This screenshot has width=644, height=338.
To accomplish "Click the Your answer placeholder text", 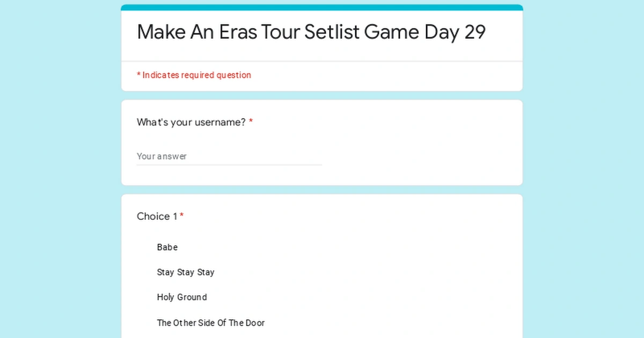I will pyautogui.click(x=162, y=156).
